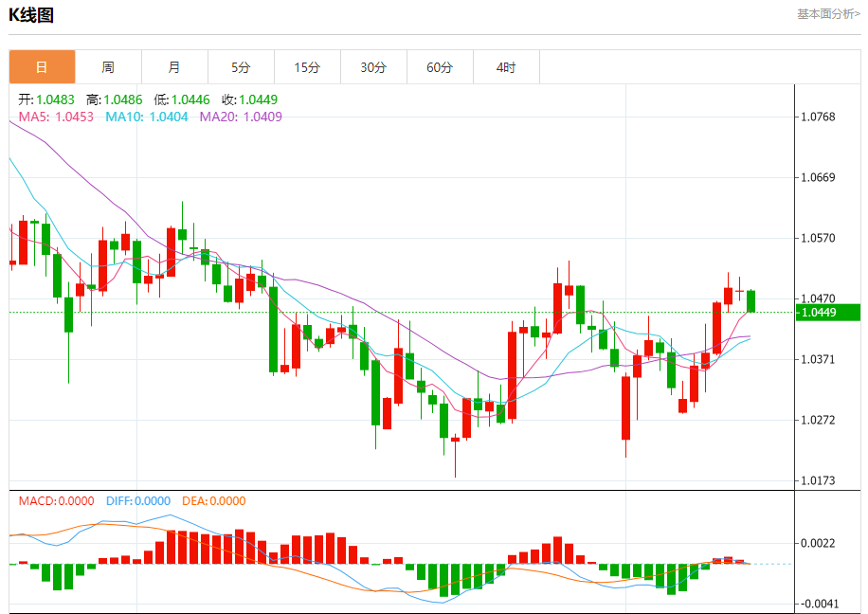
Task: Click the MA10: 1.0404 label
Action: point(147,117)
